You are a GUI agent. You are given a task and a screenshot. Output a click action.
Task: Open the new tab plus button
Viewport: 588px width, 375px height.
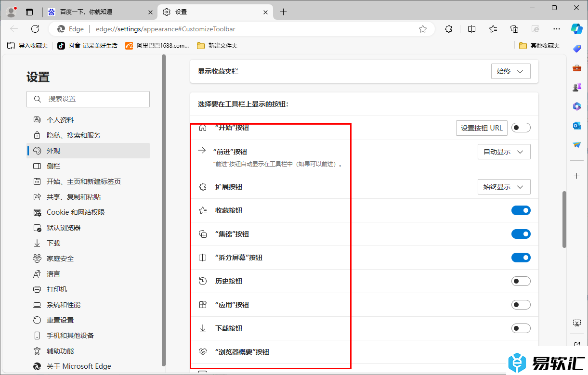pyautogui.click(x=283, y=12)
